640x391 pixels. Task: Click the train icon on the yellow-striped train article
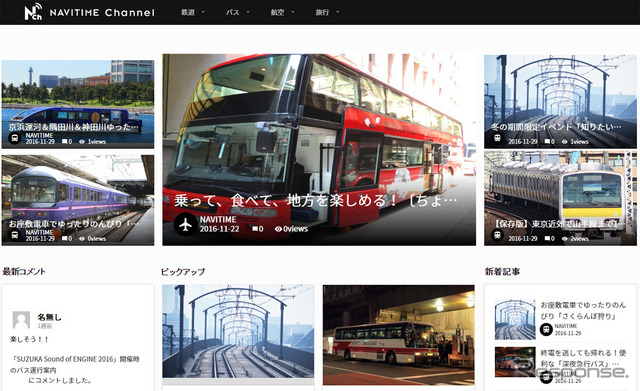[x=497, y=235]
